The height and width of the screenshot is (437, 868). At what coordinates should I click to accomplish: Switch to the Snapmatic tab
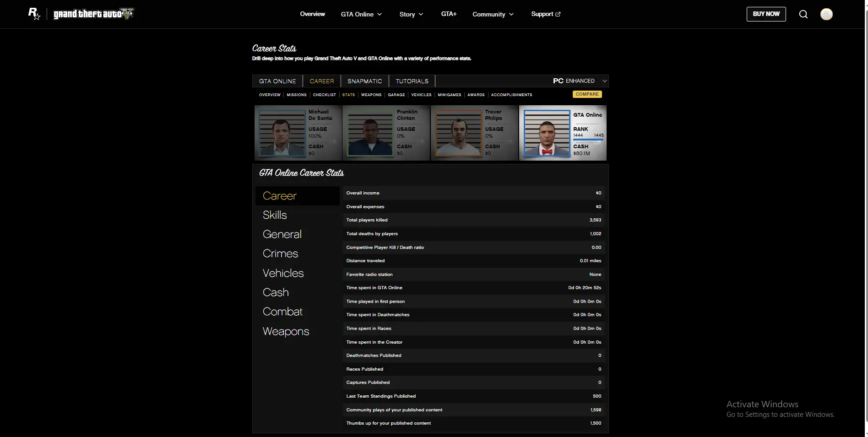click(364, 81)
